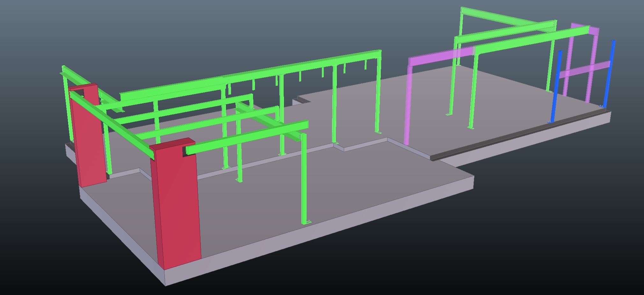Viewport: 644px width, 295px height.
Task: Select the long green top beam along rear frame
Action: (x=250, y=75)
